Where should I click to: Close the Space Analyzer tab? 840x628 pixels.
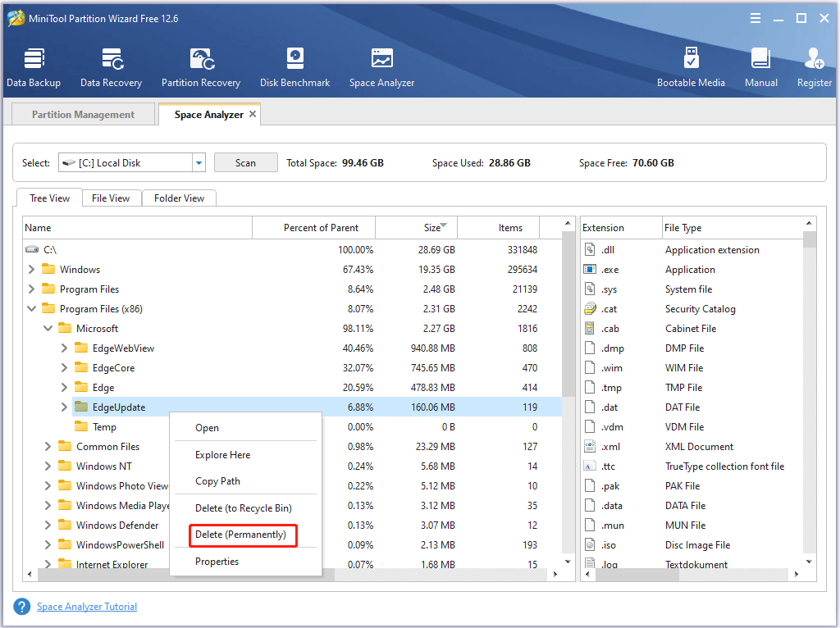pyautogui.click(x=253, y=114)
